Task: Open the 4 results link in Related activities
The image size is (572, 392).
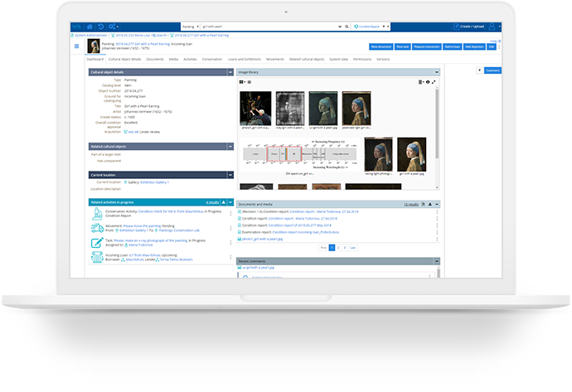Action: click(212, 202)
